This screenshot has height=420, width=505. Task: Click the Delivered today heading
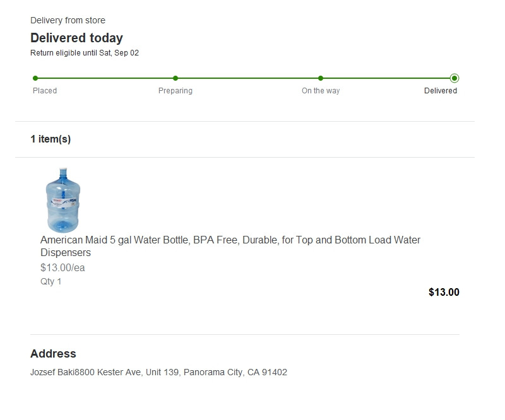[x=76, y=38]
